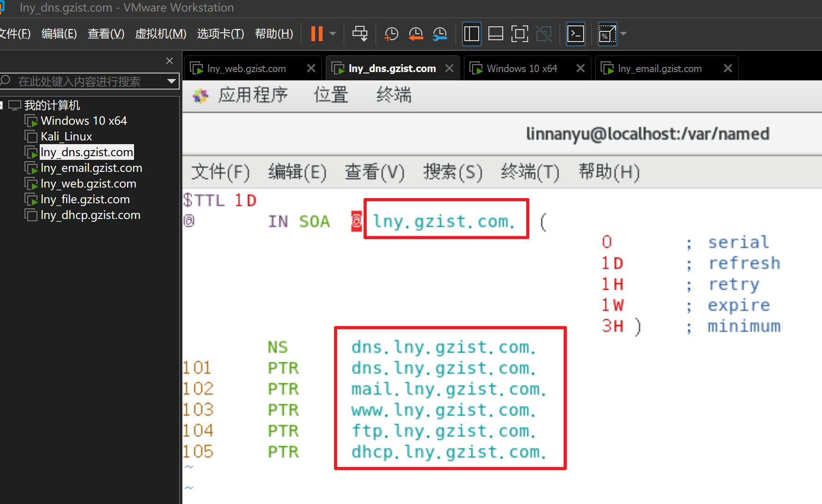Open terminal 编辑(E) menu
Viewport: 822px width, 504px height.
click(x=298, y=172)
